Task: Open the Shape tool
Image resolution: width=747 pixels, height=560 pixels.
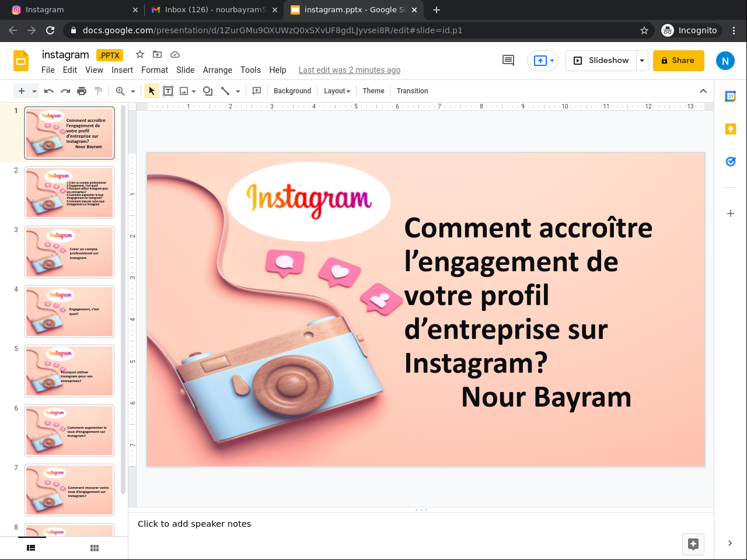Action: pyautogui.click(x=208, y=91)
